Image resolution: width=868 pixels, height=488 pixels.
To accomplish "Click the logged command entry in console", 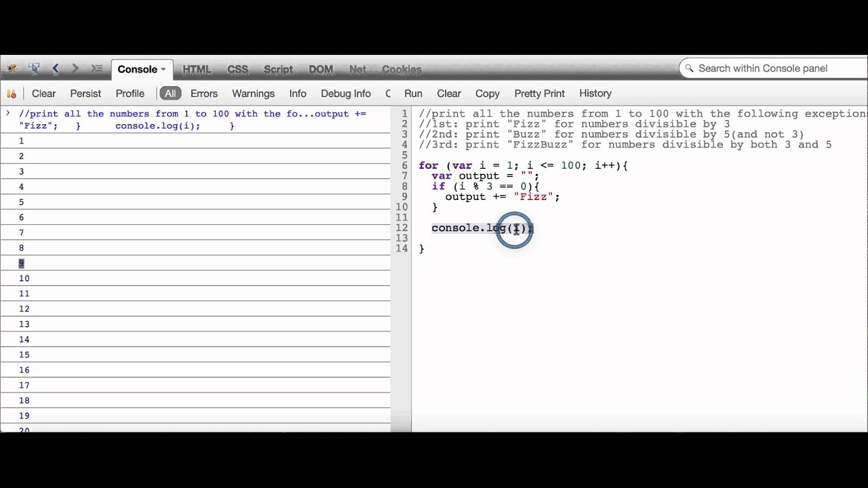I will point(193,120).
